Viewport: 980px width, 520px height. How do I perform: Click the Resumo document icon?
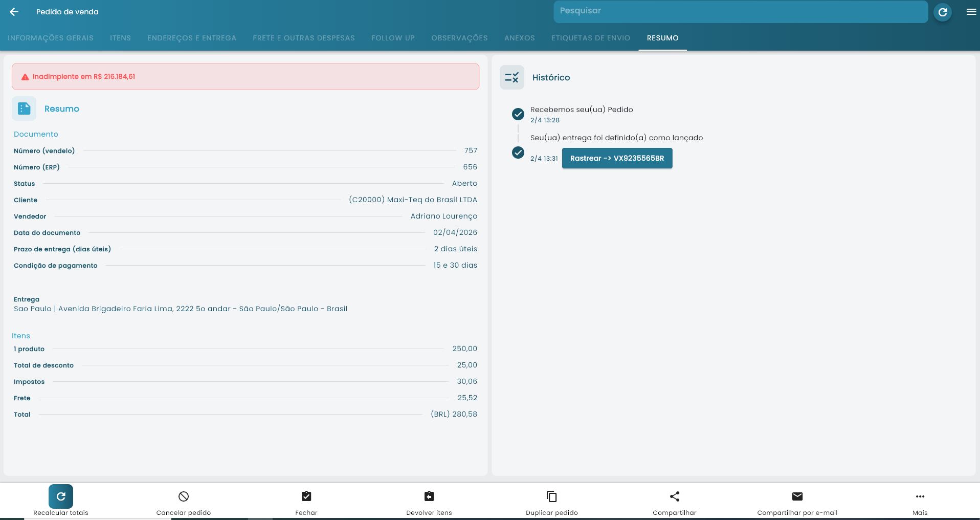[x=24, y=108]
